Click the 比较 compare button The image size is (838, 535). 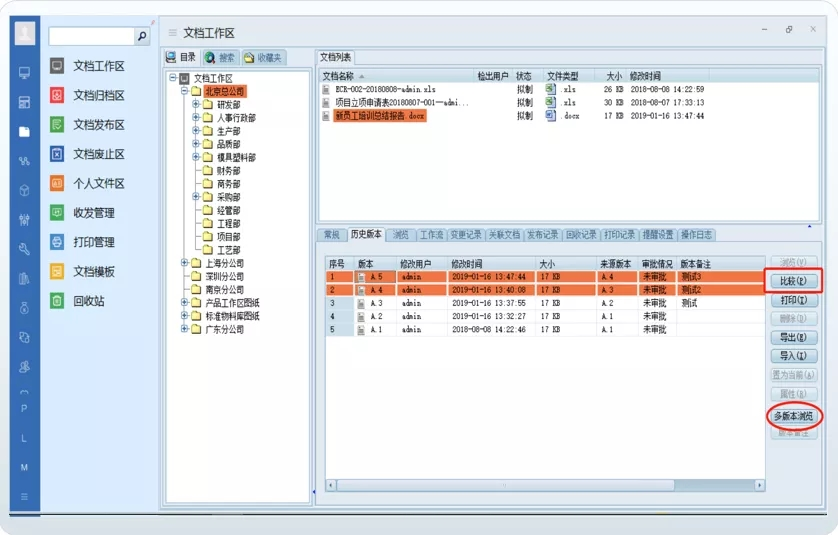(x=792, y=281)
